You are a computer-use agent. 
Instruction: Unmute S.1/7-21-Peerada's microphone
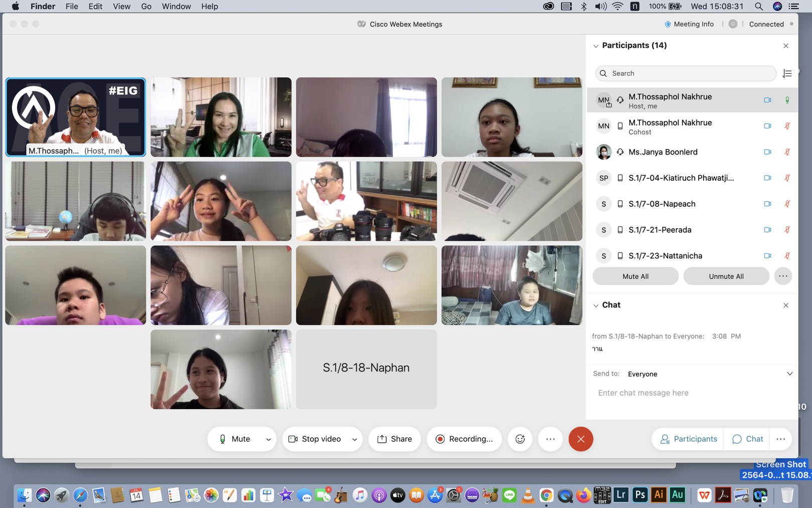click(787, 229)
